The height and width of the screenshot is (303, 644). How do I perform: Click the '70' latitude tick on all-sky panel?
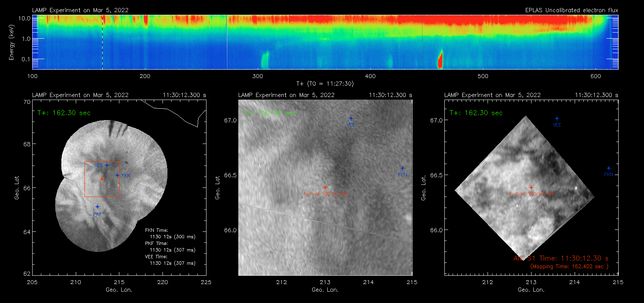click(27, 102)
